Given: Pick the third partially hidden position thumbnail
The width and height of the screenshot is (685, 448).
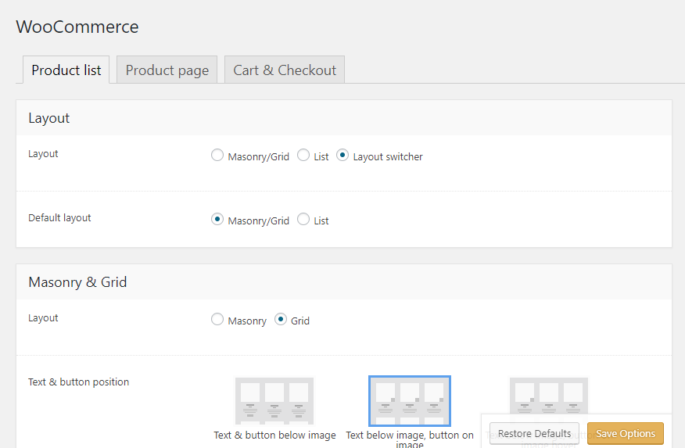Looking at the screenshot, I should (548, 396).
